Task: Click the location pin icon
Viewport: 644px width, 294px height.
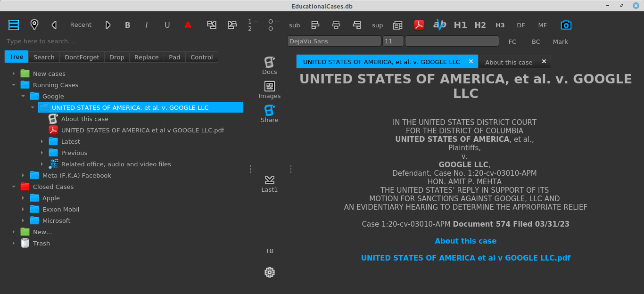Action: click(x=34, y=25)
